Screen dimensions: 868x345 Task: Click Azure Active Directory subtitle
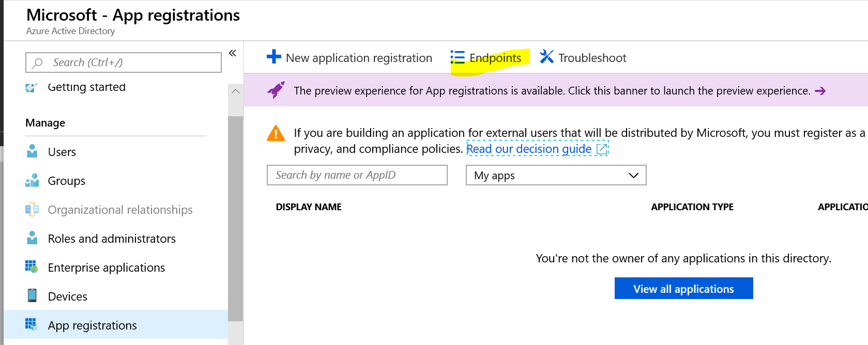click(71, 31)
